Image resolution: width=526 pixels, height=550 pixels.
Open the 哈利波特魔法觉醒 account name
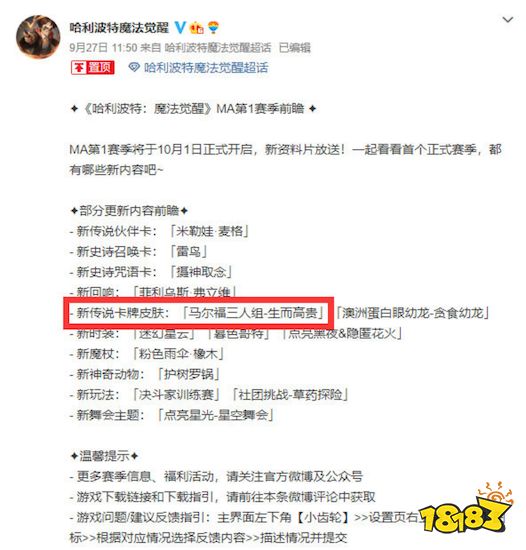point(119,28)
